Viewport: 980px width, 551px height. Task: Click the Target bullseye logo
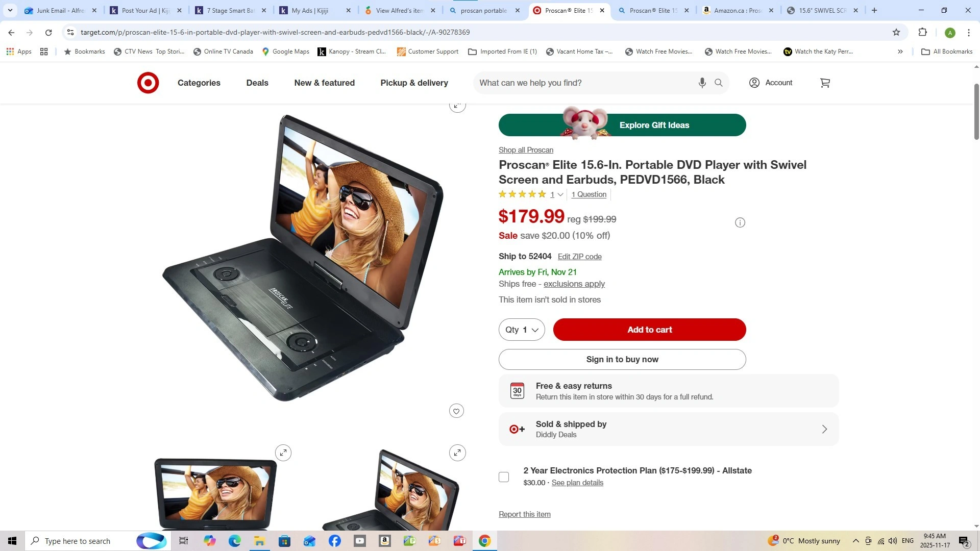pyautogui.click(x=148, y=83)
